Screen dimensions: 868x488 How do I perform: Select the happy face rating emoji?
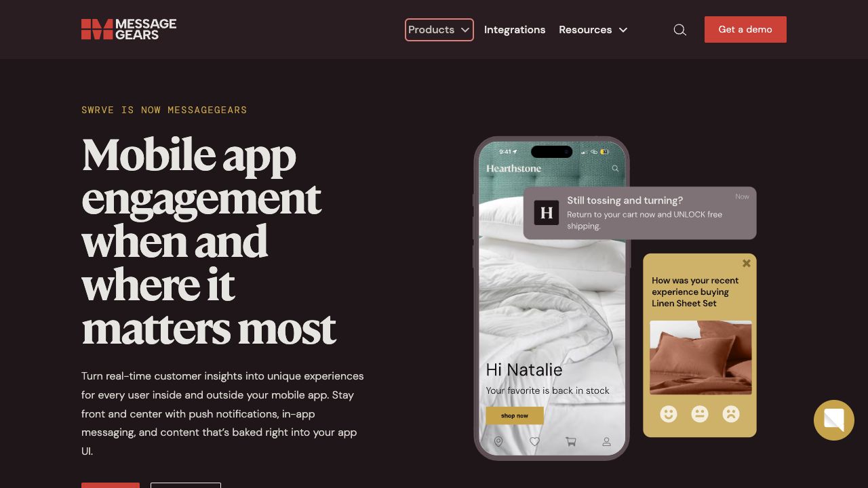coord(669,413)
